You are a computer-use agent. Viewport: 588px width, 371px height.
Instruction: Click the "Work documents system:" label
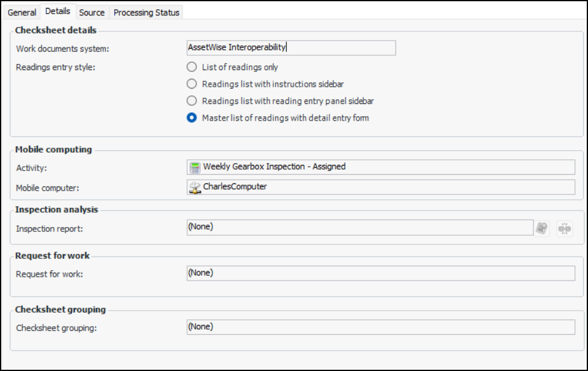pos(62,49)
